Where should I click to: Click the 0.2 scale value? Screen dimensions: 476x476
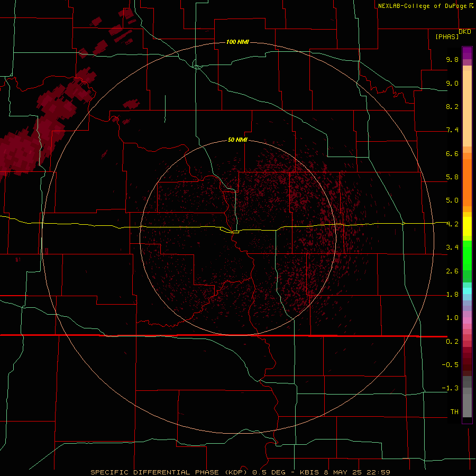[452, 342]
